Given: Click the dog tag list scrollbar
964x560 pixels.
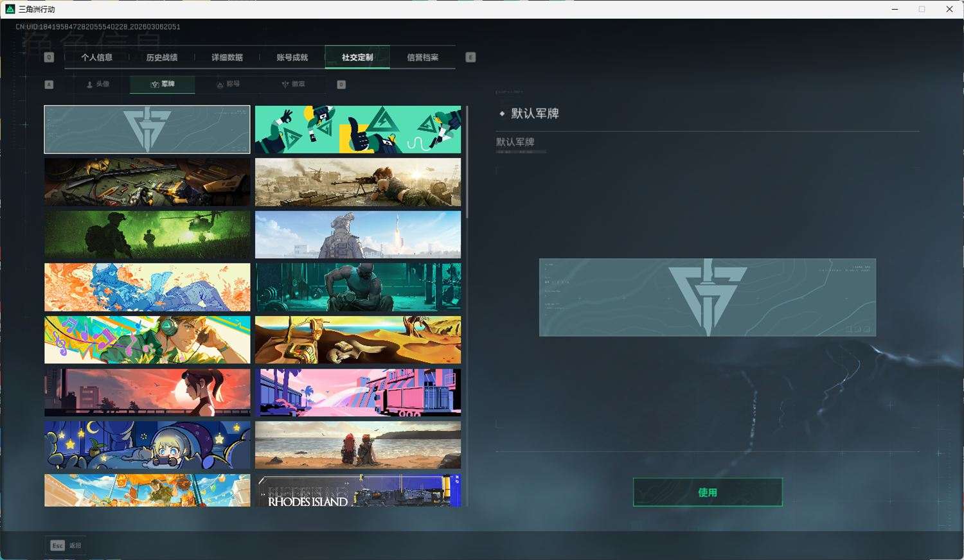Looking at the screenshot, I should coord(467,162).
